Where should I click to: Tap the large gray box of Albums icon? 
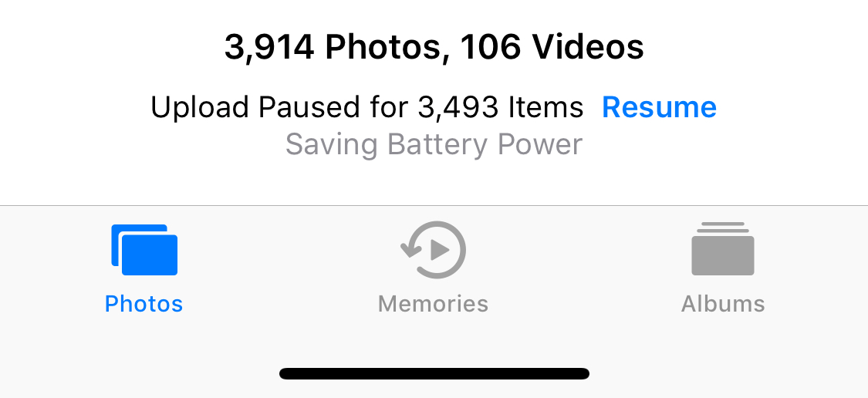pyautogui.click(x=723, y=256)
